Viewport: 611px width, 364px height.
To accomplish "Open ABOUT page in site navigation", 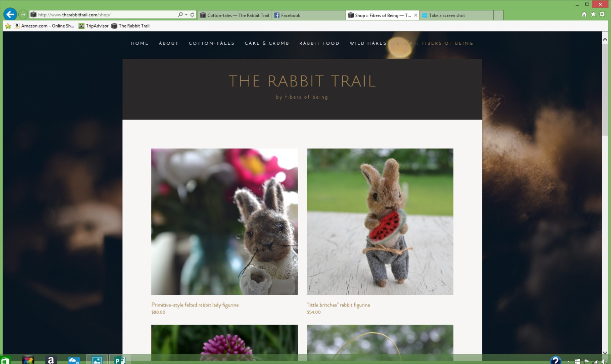I will coord(169,43).
